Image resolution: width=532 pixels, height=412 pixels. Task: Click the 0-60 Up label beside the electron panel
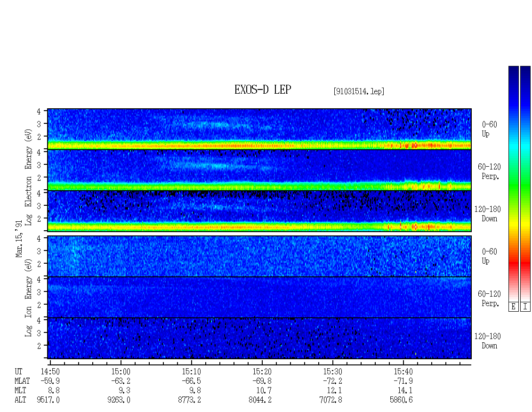[x=489, y=129]
